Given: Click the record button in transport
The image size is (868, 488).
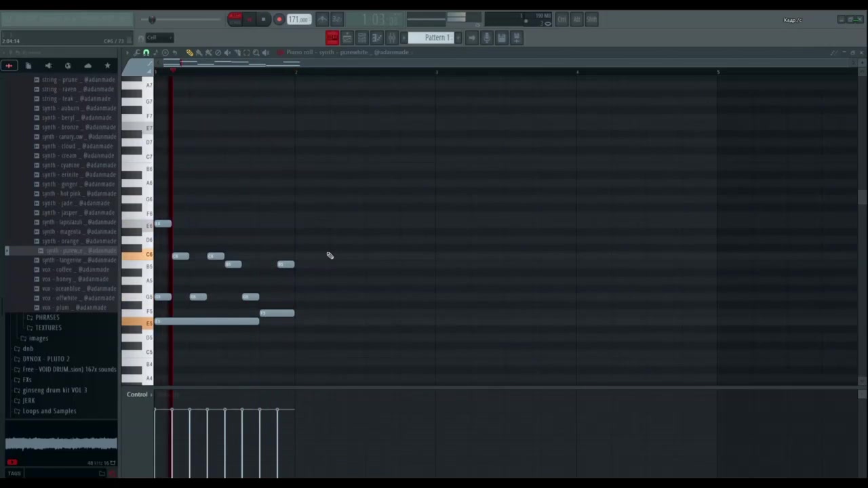Looking at the screenshot, I should coord(279,20).
